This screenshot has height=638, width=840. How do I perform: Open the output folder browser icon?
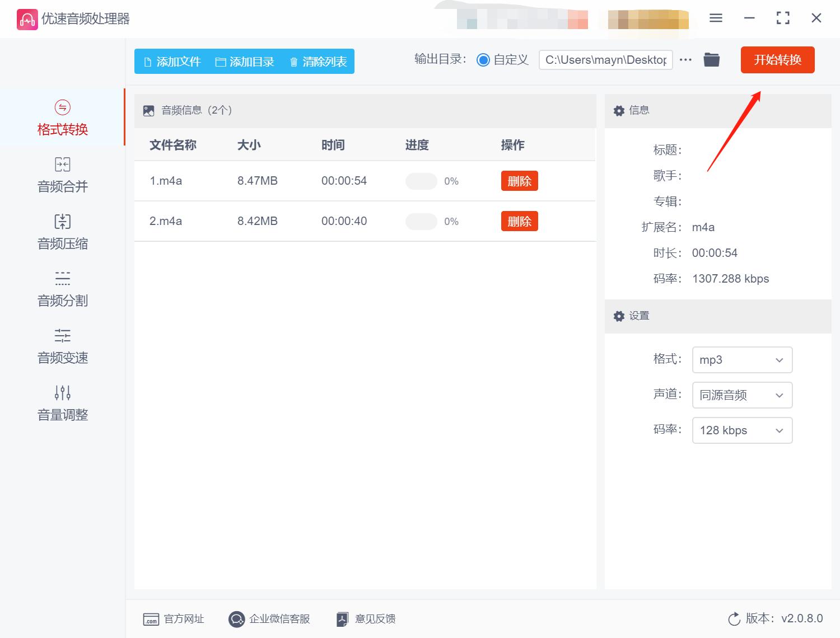(x=711, y=59)
